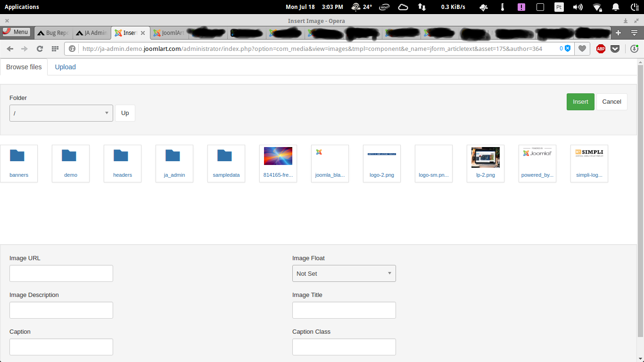
Task: Select the logo-2.png image
Action: tap(382, 164)
